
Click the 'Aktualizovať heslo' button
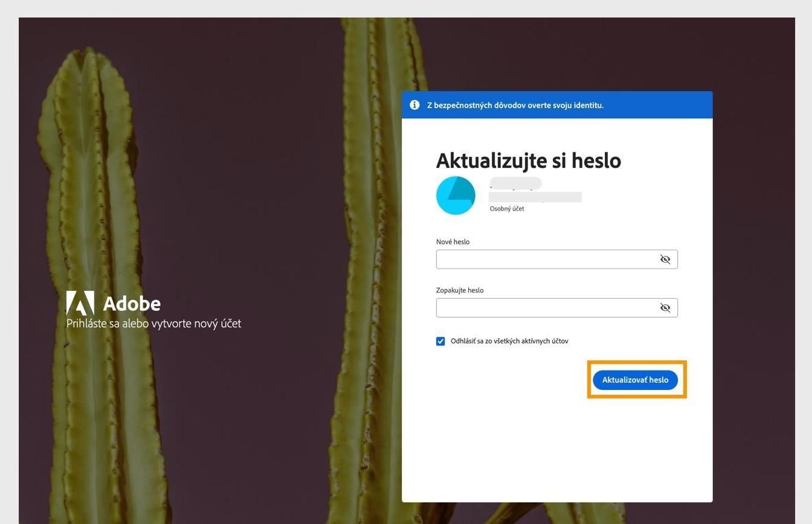(636, 380)
